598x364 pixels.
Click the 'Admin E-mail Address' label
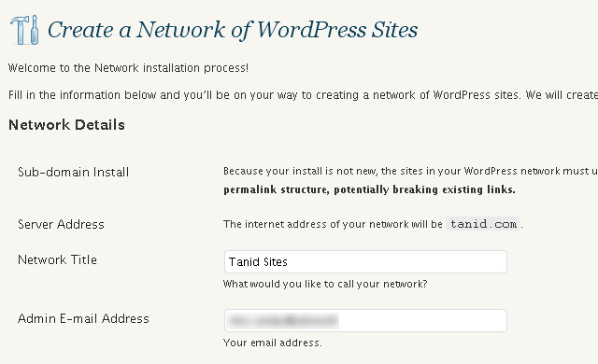click(x=83, y=318)
